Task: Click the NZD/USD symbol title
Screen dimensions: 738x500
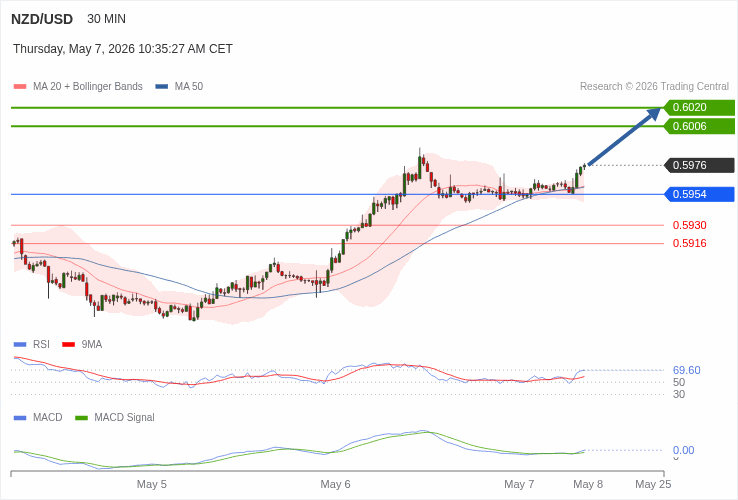Action: tap(42, 19)
